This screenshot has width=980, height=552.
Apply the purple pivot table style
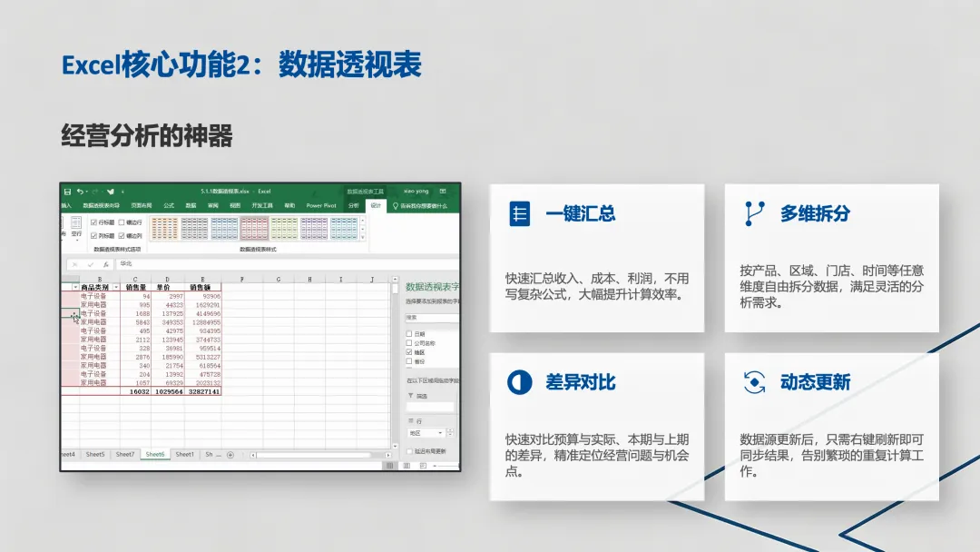pos(314,229)
